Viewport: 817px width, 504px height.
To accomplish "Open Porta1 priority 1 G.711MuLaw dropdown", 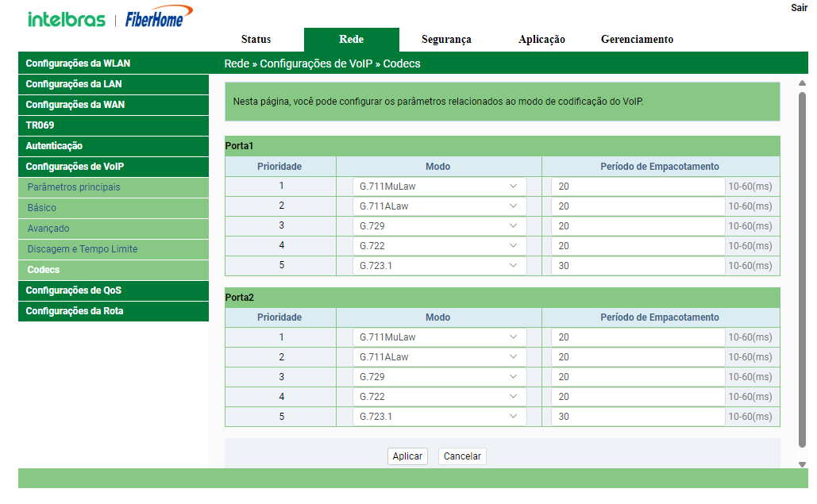I will point(439,187).
